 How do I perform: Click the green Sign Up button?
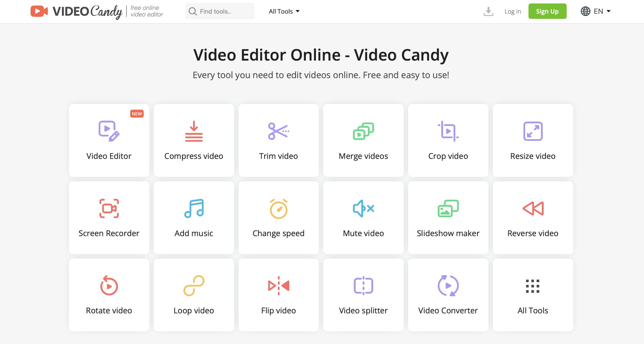point(547,11)
